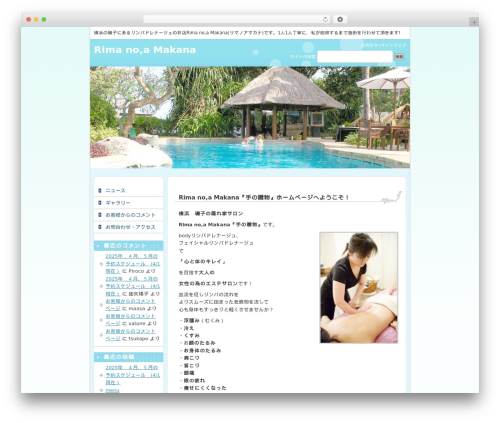
Task: Click the dark round icon beside the address bar
Action: point(340,20)
